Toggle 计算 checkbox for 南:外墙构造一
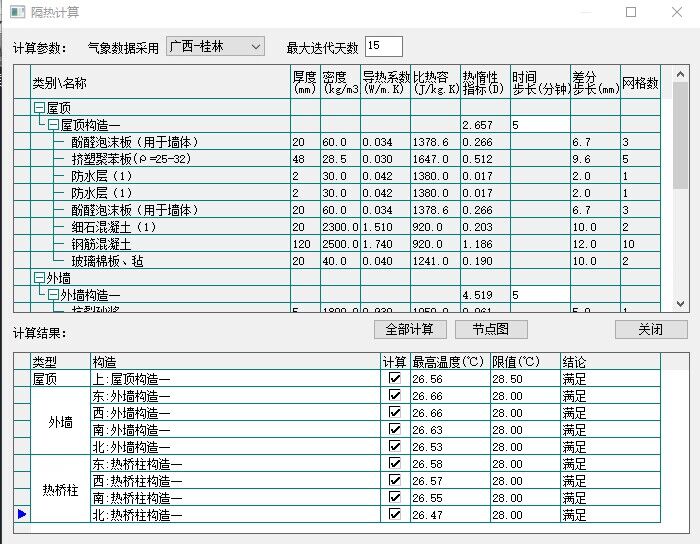Viewport: 700px width, 544px height. pos(395,430)
